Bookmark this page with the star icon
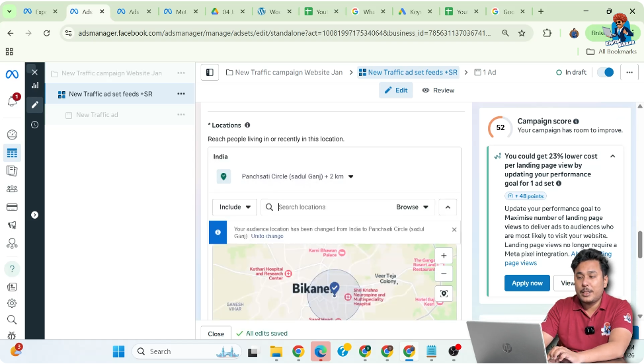This screenshot has height=364, width=644. (522, 33)
